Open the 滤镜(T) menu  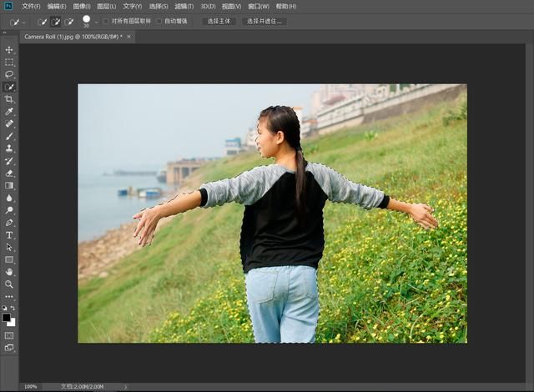click(x=184, y=7)
